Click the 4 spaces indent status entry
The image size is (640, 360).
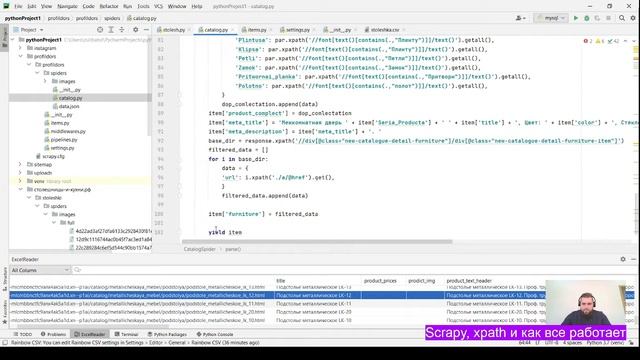point(572,343)
